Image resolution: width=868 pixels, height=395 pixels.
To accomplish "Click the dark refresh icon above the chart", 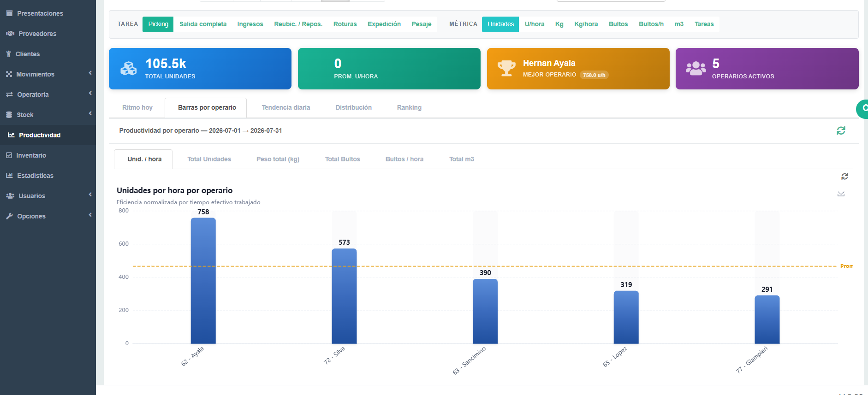I will pos(844,177).
